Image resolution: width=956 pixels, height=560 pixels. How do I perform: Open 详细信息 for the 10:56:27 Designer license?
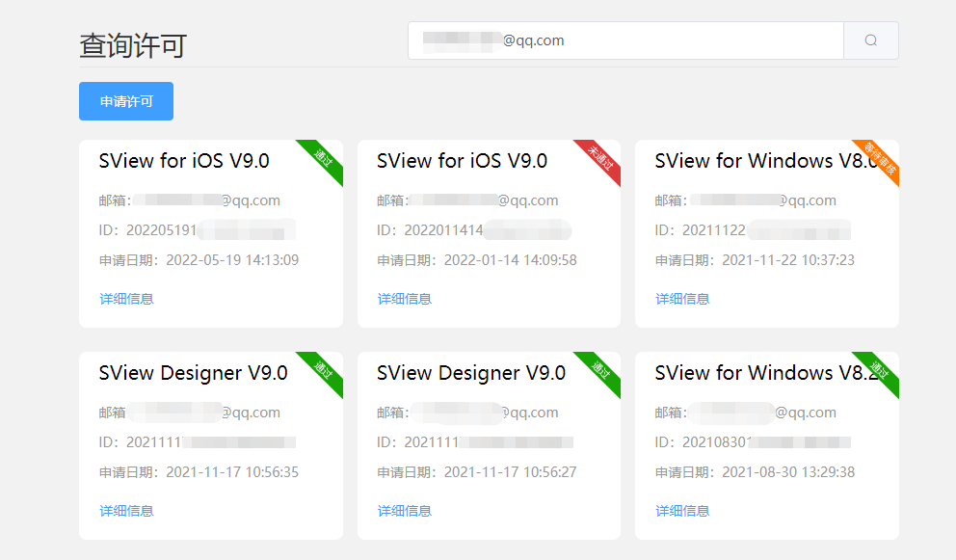click(x=404, y=511)
